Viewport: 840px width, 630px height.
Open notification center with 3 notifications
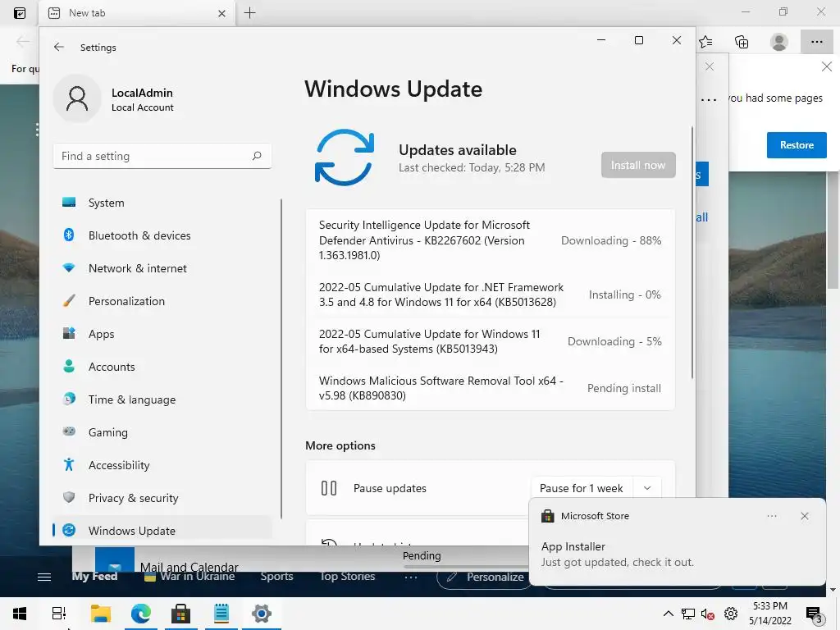pyautogui.click(x=815, y=615)
